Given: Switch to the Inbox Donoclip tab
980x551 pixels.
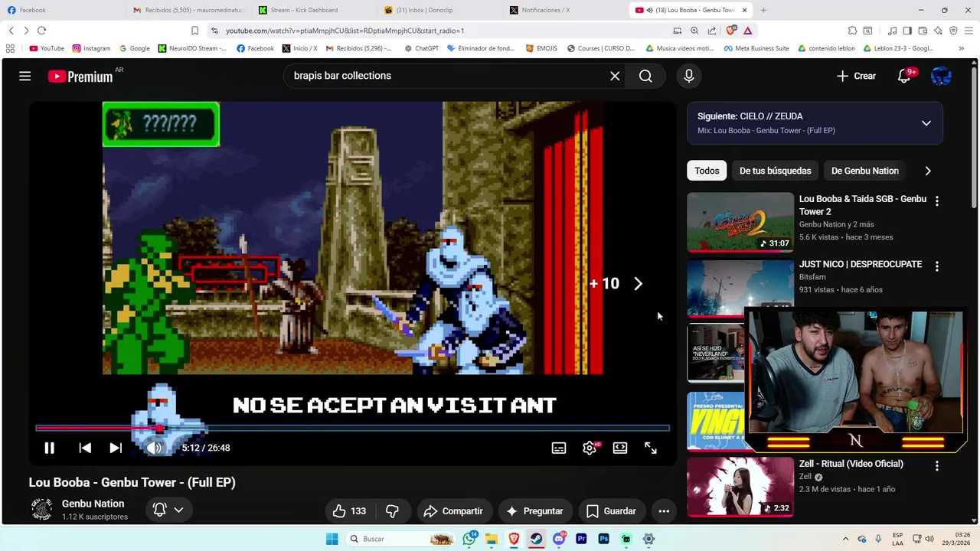Looking at the screenshot, I should click(440, 10).
